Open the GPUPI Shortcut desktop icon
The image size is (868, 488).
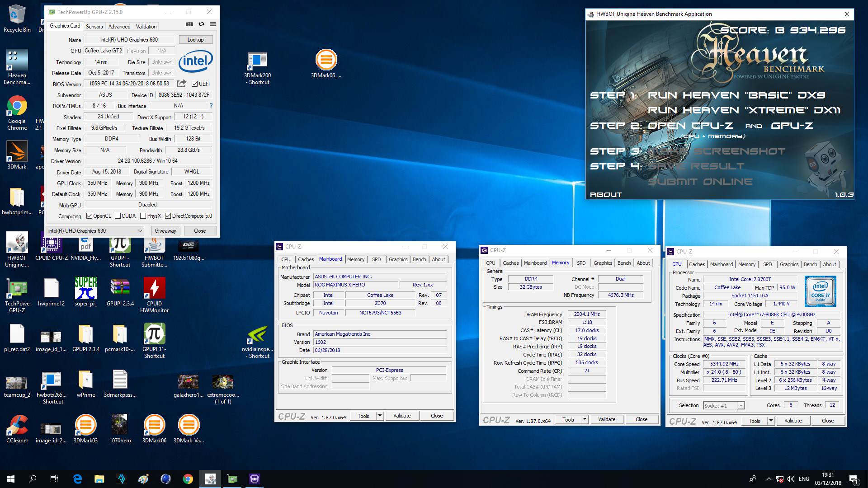120,251
